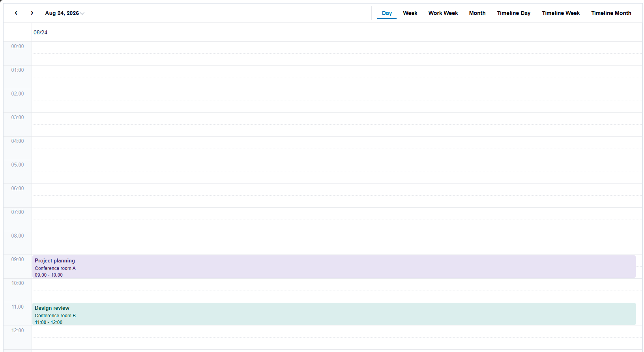The image size is (644, 352).
Task: Click the 11:00 - 12:00 time range
Action: (x=49, y=322)
